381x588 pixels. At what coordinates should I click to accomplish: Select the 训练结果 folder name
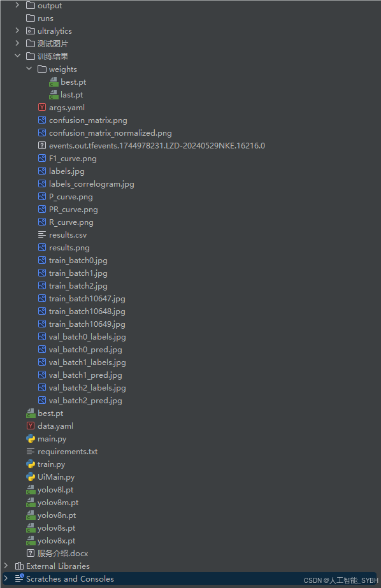(x=53, y=56)
